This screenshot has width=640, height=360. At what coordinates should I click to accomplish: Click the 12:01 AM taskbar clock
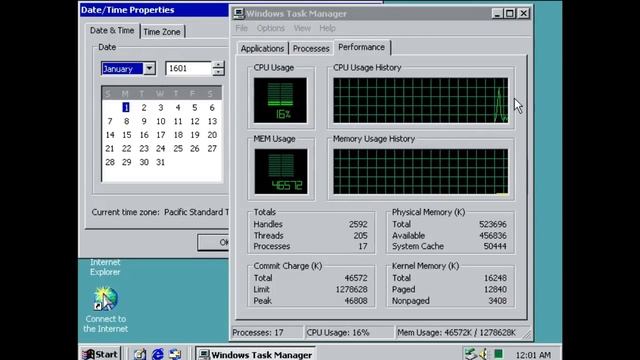coord(533,355)
